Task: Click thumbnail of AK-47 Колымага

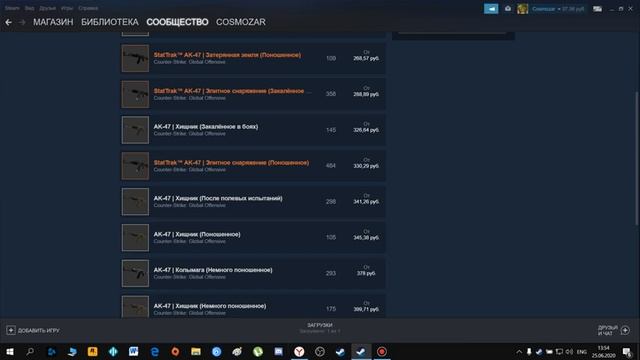Action: coord(135,273)
